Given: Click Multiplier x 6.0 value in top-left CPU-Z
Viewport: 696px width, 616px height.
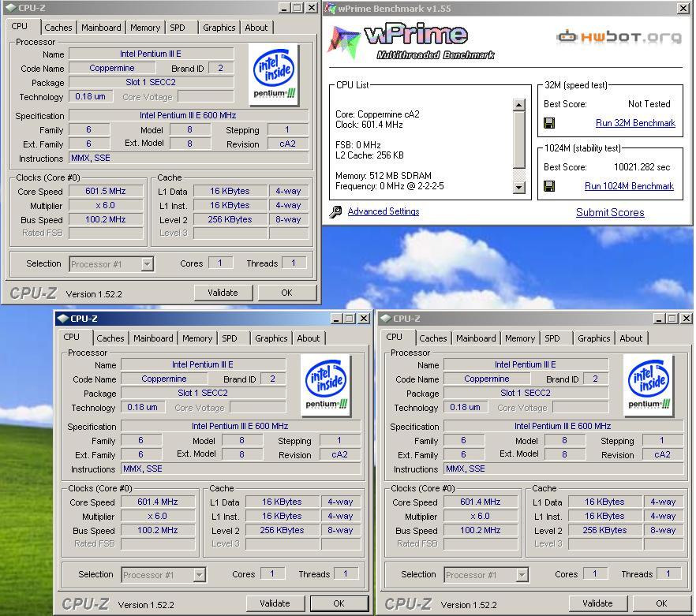Looking at the screenshot, I should click(106, 206).
